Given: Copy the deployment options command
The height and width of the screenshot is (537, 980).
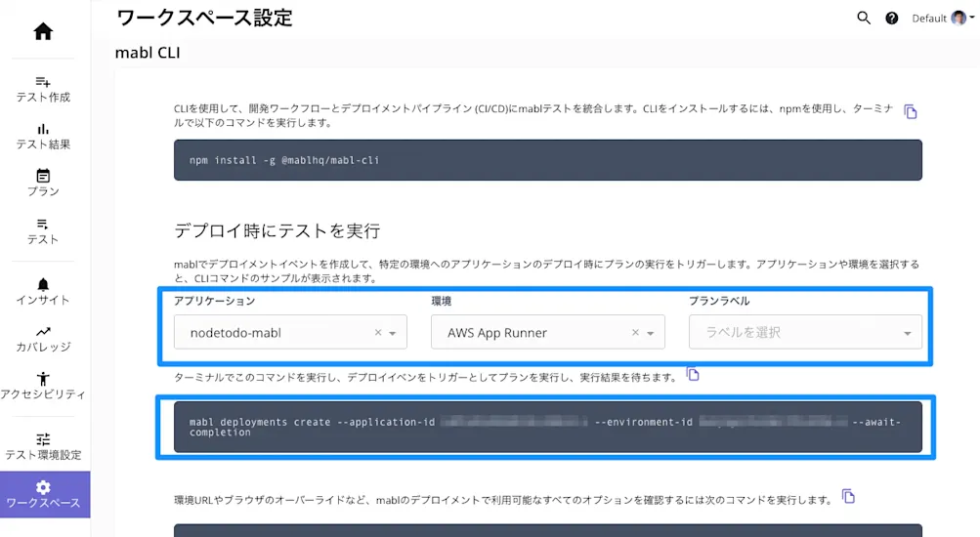Looking at the screenshot, I should pyautogui.click(x=848, y=496).
